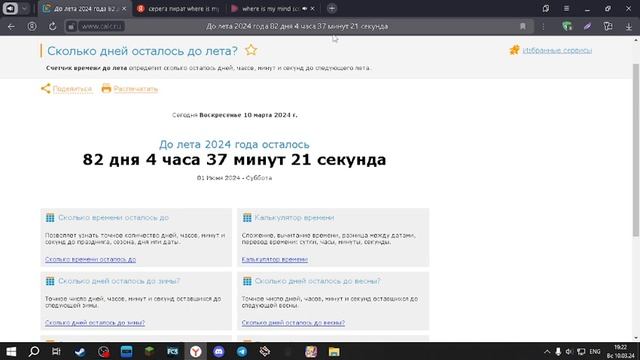The height and width of the screenshot is (360, 640).
Task: Bookmark this page with address bar icon
Action: tap(522, 27)
